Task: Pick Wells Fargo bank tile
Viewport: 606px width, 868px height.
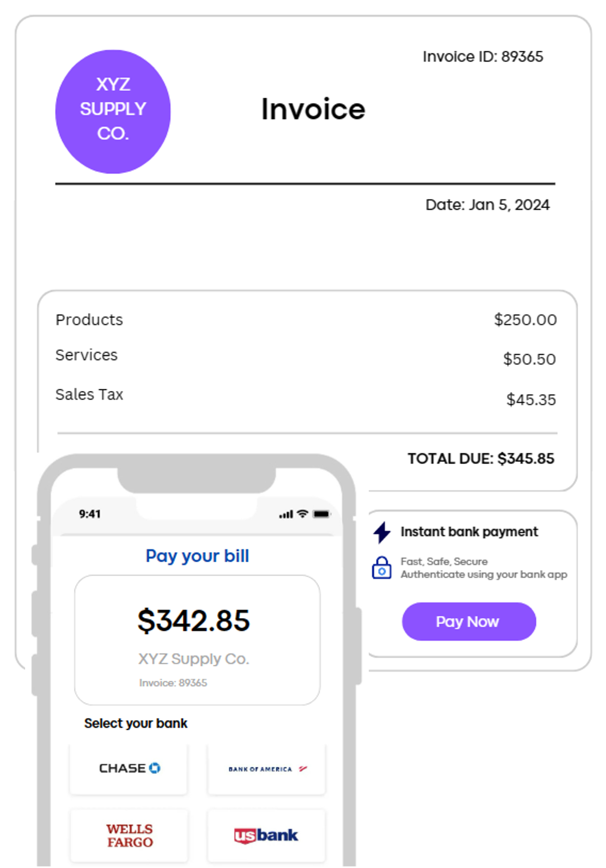Action: click(129, 835)
